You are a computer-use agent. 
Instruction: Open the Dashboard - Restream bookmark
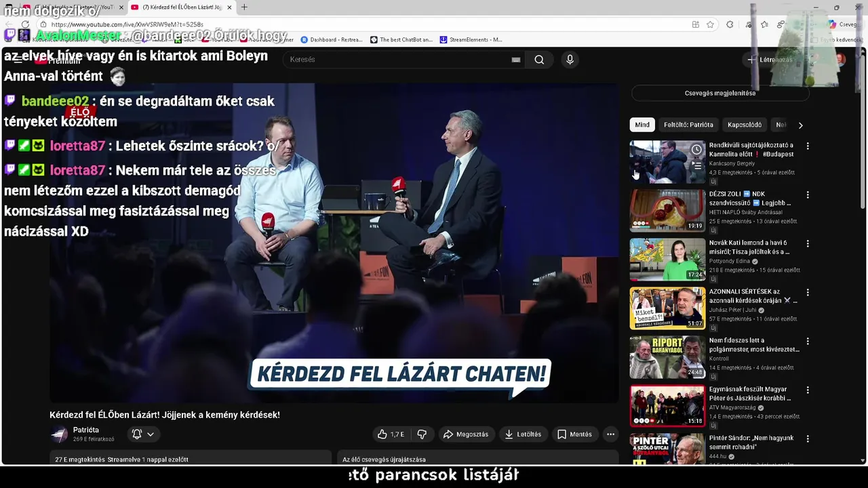pos(332,40)
